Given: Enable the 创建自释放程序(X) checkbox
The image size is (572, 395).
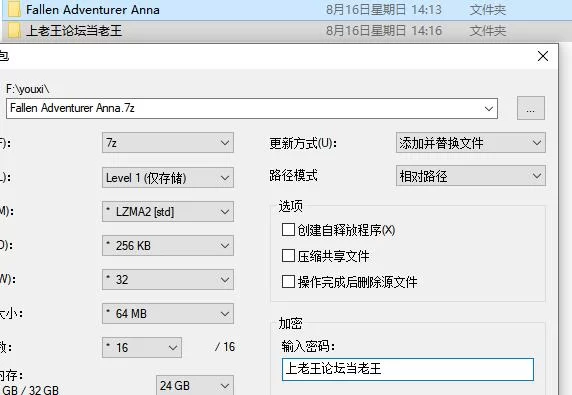Looking at the screenshot, I should (x=288, y=230).
